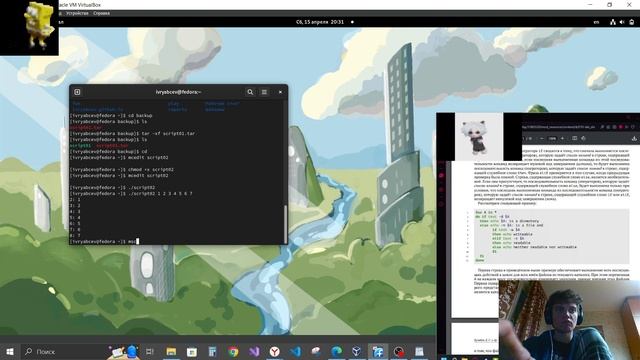Open VirtualBox Справка menu
This screenshot has height=360, width=640.
tap(101, 13)
